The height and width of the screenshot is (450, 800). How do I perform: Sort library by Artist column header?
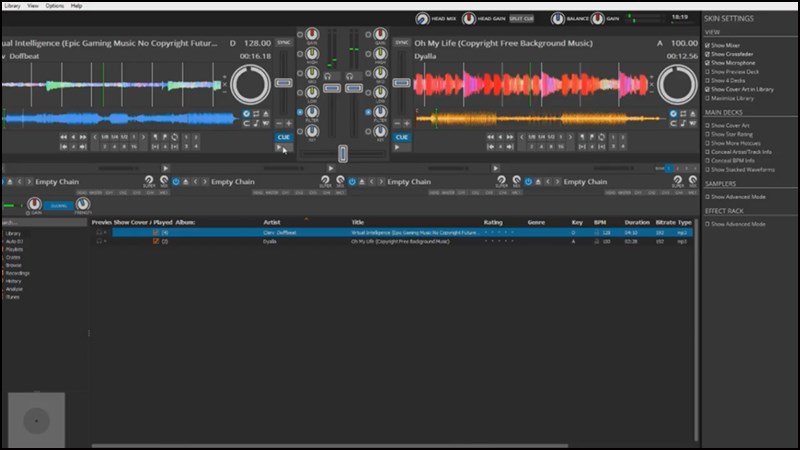[272, 222]
